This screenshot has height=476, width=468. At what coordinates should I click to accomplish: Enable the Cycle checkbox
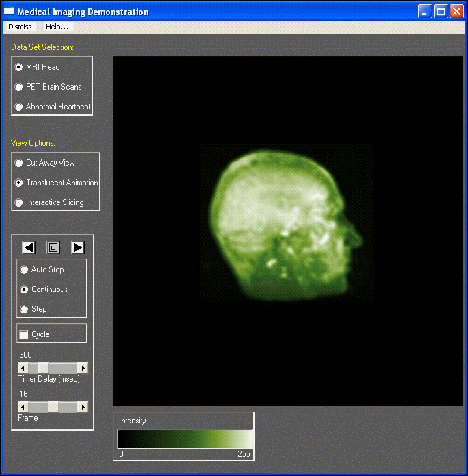click(25, 334)
